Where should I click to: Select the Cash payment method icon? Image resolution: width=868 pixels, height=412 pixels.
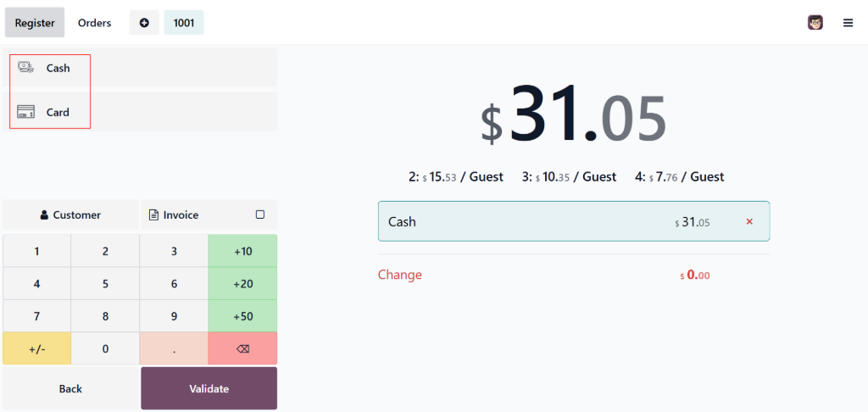tap(26, 68)
